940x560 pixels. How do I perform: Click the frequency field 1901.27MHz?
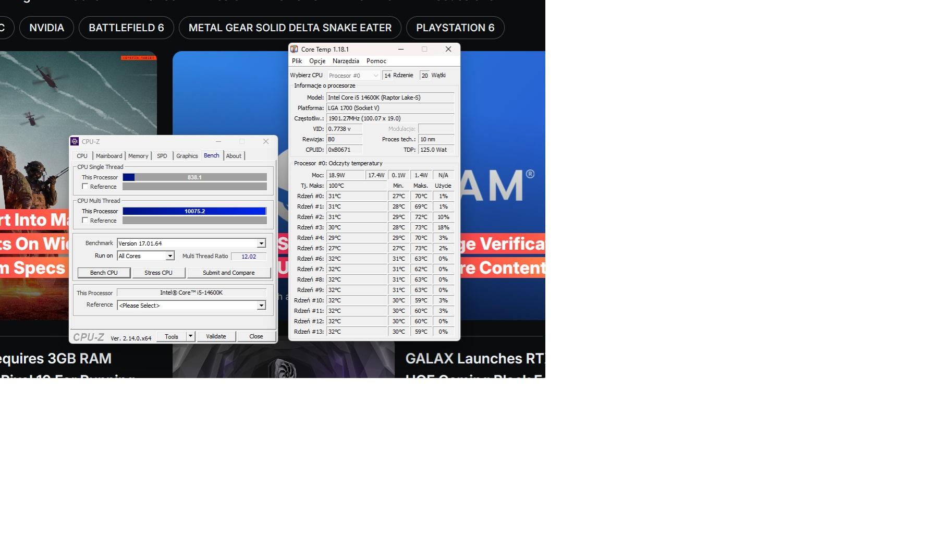pos(390,118)
